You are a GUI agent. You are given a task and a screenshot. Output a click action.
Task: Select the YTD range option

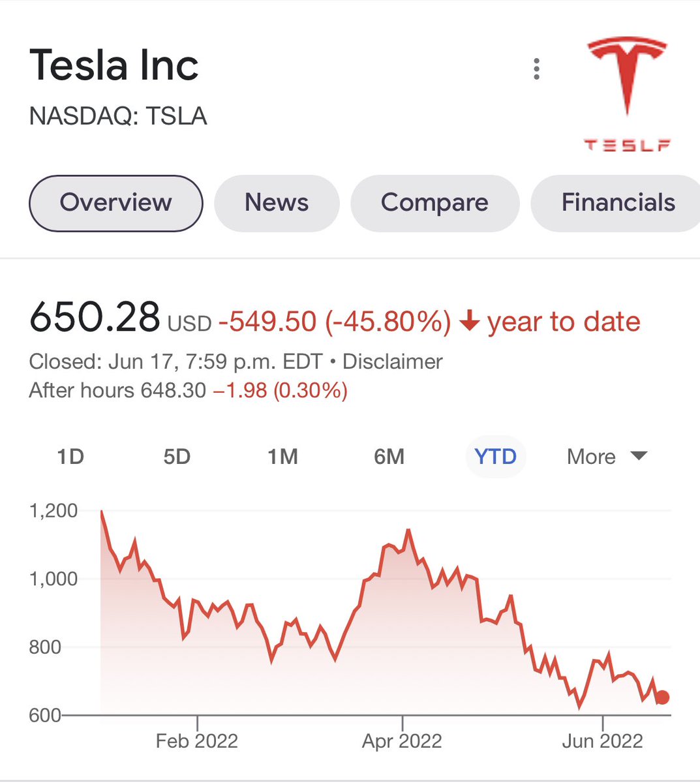[x=495, y=457]
